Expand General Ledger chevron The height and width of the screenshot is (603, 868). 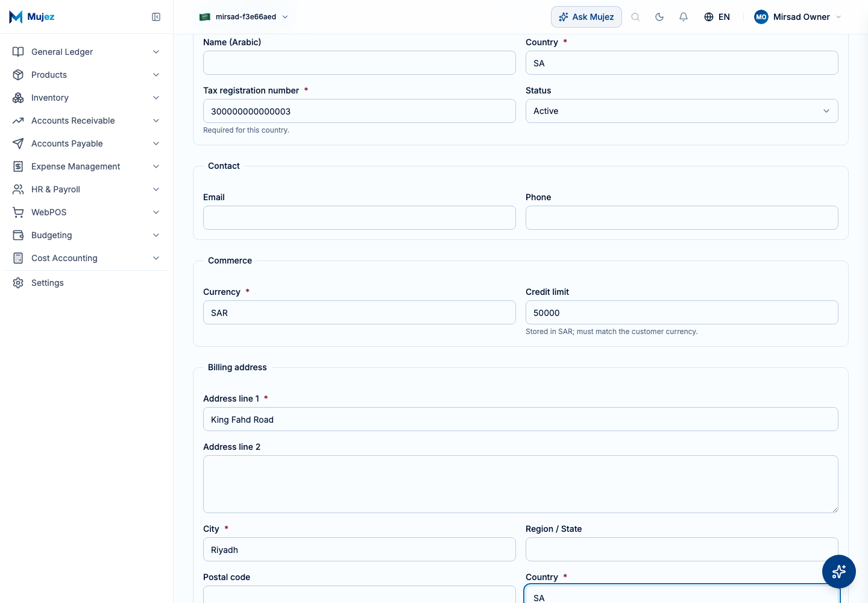point(156,52)
